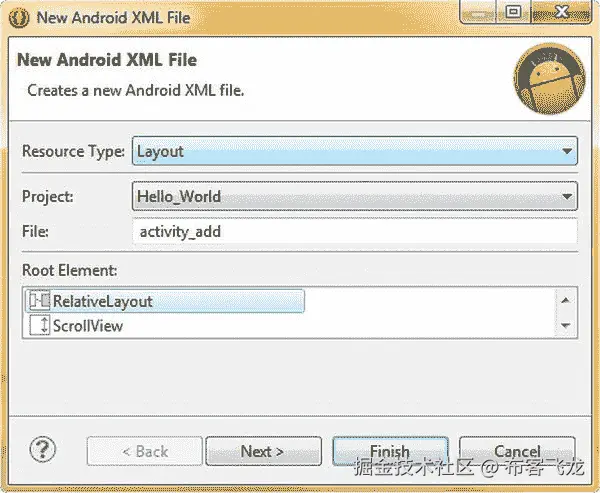Screen dimensions: 600x493
Task: Click the File: label
Action: coord(35,232)
